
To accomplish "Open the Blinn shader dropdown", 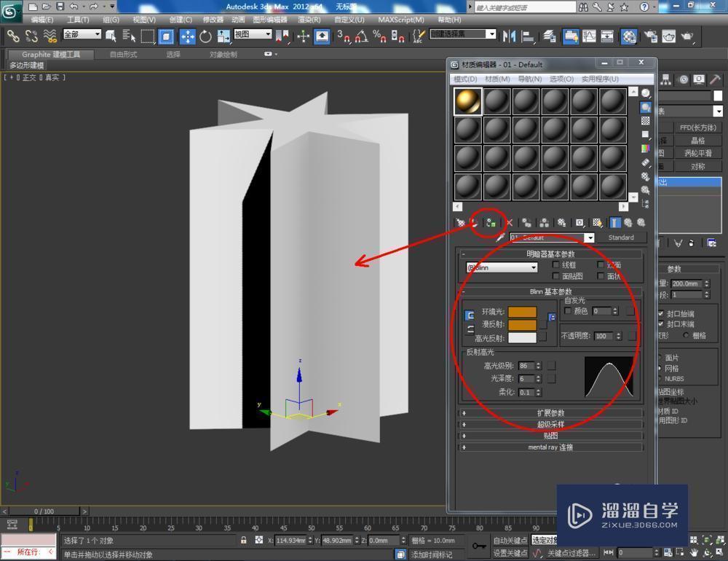I will pyautogui.click(x=501, y=267).
